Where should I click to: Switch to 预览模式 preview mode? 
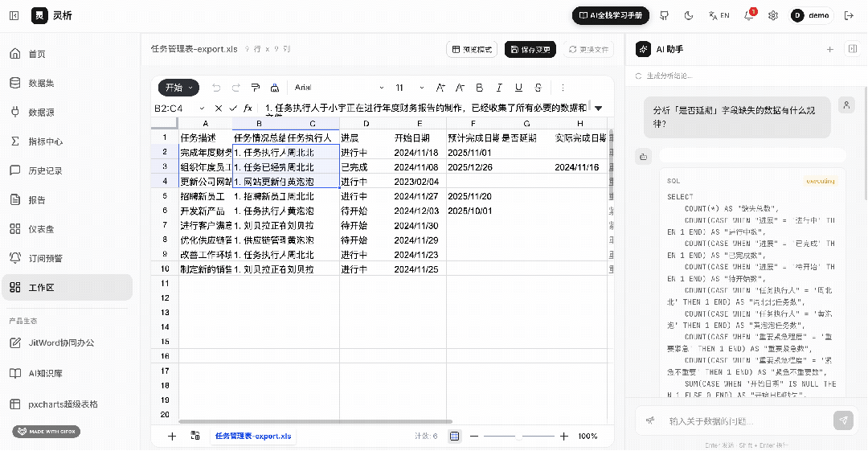point(472,49)
